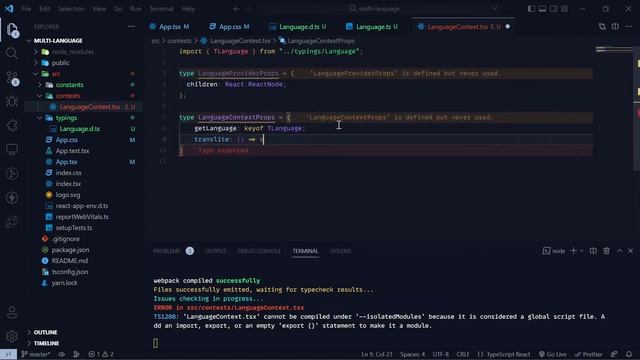Switch to the Language.d.ts editor tab

298,27
